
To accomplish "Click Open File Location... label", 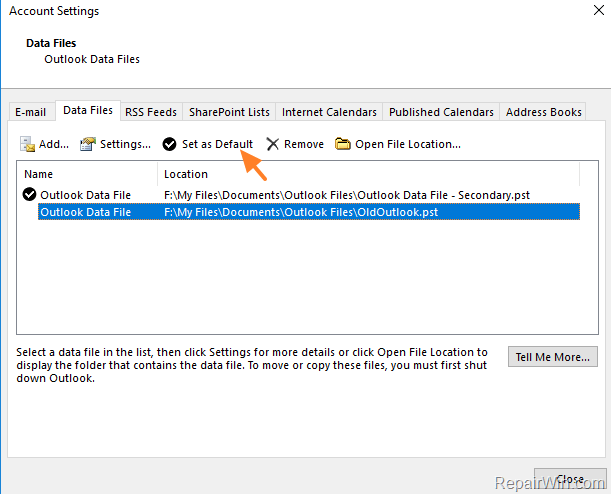I will point(408,144).
